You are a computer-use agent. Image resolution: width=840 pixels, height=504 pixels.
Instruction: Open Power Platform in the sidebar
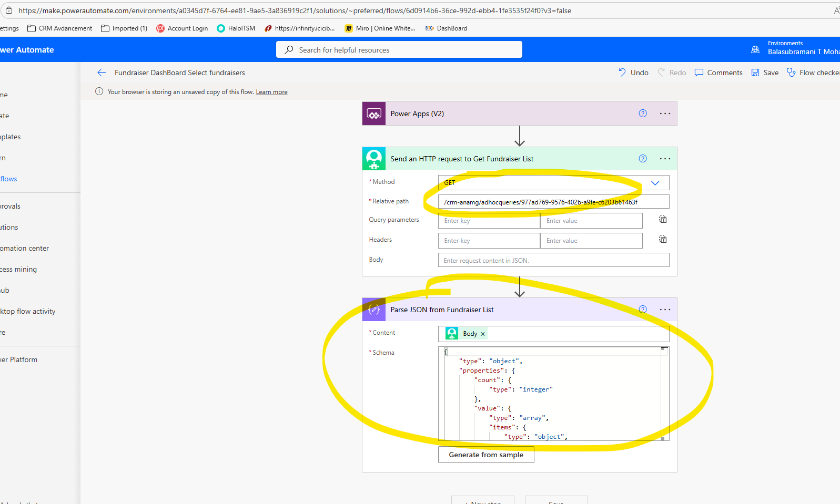18,359
